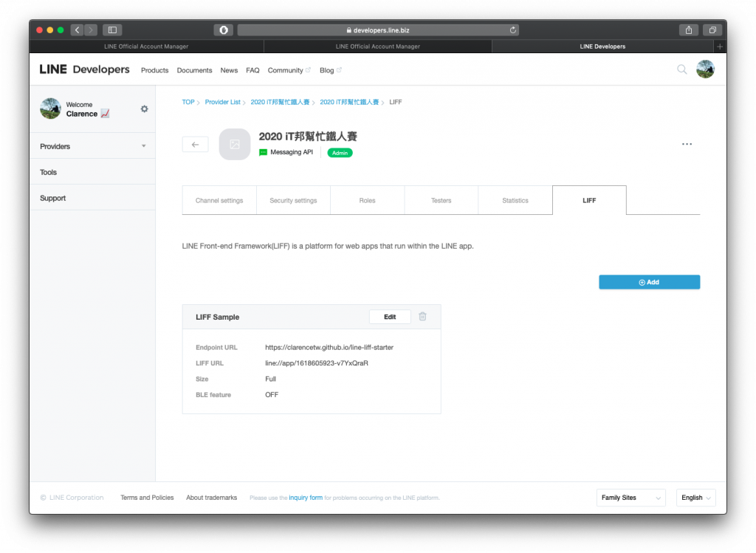The height and width of the screenshot is (553, 756).
Task: Switch to Channel settings tab
Action: click(219, 201)
